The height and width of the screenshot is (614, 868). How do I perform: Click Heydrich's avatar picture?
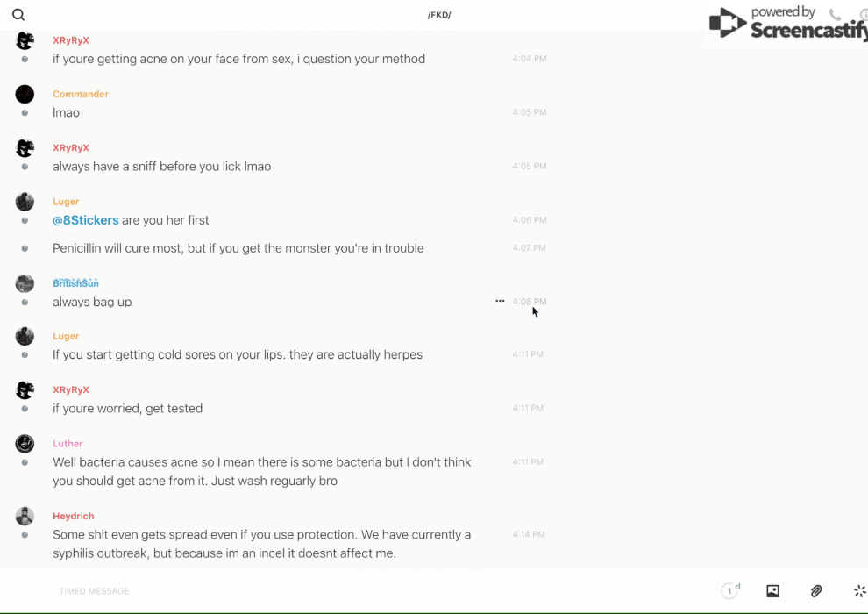[x=25, y=516]
